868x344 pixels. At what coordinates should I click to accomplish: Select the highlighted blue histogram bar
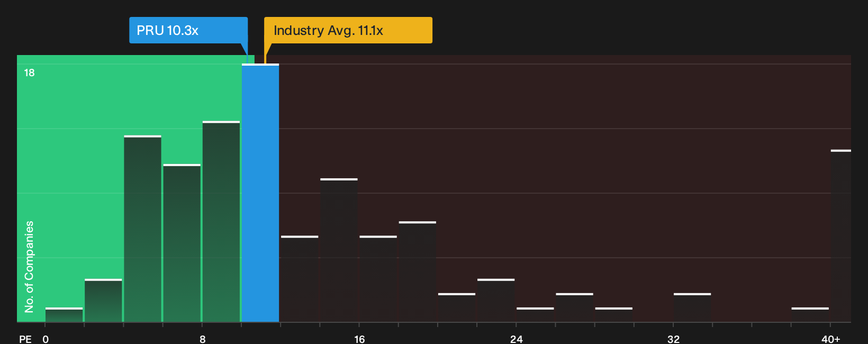coord(260,193)
